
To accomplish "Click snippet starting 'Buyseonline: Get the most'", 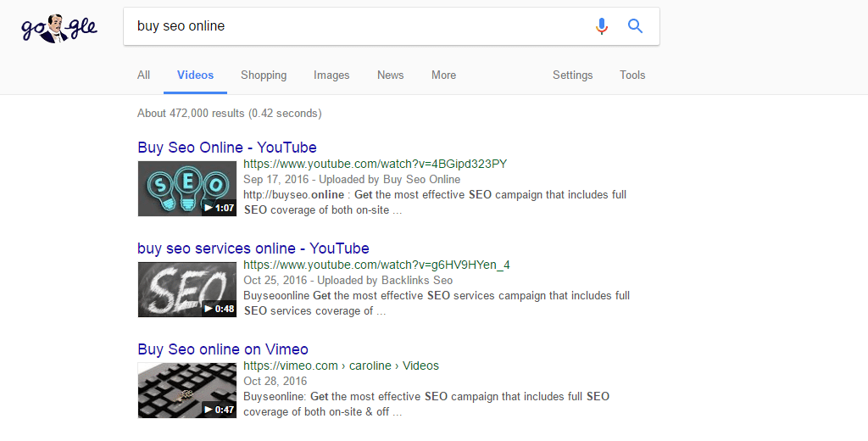I will [426, 404].
